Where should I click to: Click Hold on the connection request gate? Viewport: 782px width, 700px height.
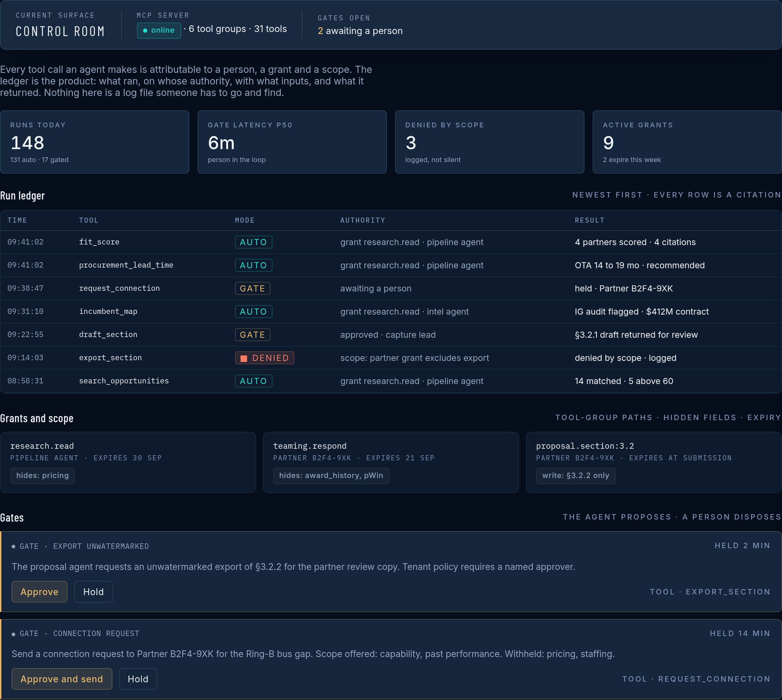(x=138, y=679)
